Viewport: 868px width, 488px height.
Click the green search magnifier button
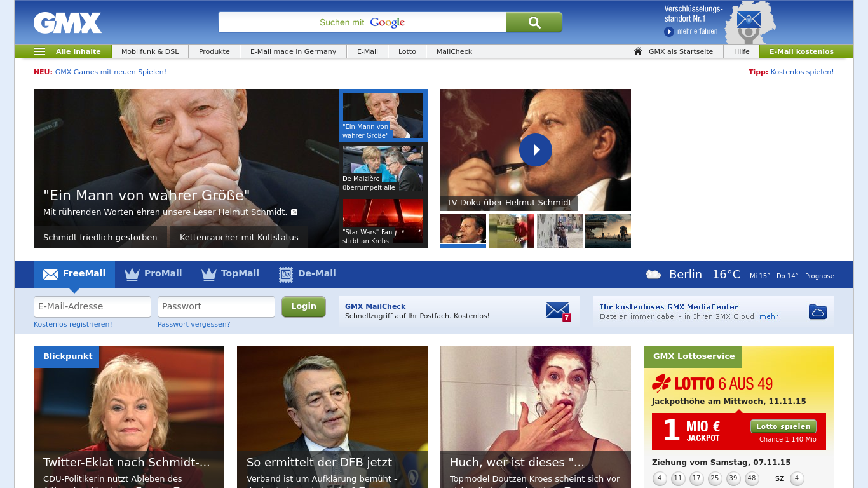pos(534,22)
